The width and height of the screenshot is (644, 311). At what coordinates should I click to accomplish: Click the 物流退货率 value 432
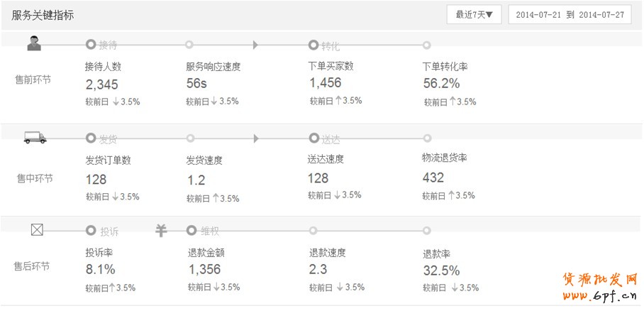(x=433, y=178)
